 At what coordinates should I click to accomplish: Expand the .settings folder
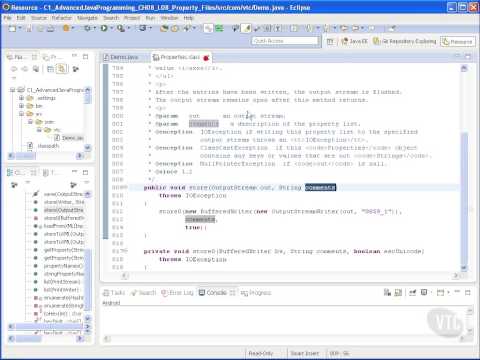coord(21,98)
